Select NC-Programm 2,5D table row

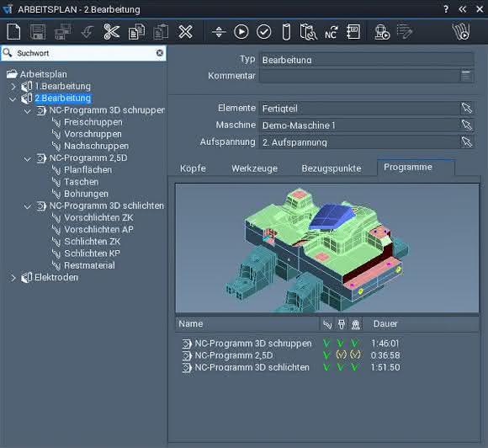290,355
